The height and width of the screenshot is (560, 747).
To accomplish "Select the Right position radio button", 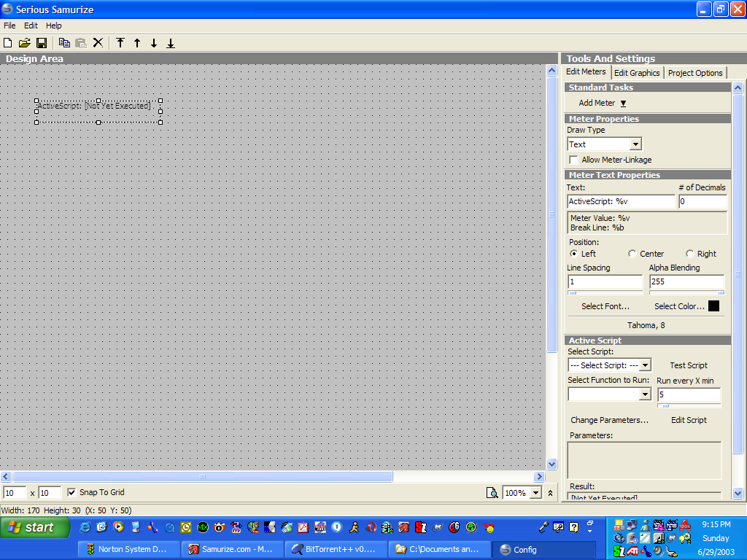I will click(689, 253).
